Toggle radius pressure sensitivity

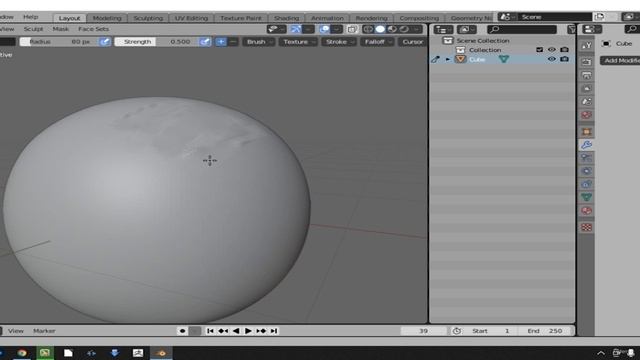tap(105, 42)
